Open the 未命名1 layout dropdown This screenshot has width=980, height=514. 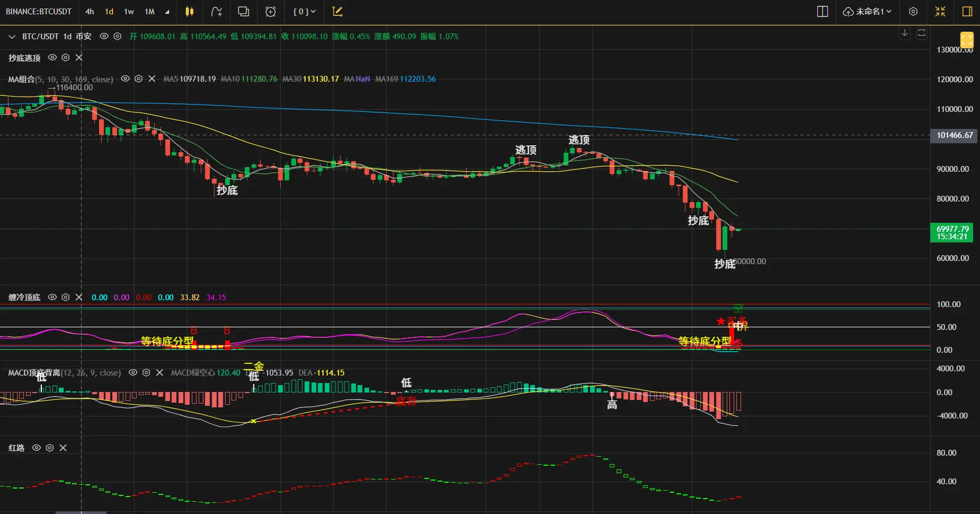tap(867, 12)
